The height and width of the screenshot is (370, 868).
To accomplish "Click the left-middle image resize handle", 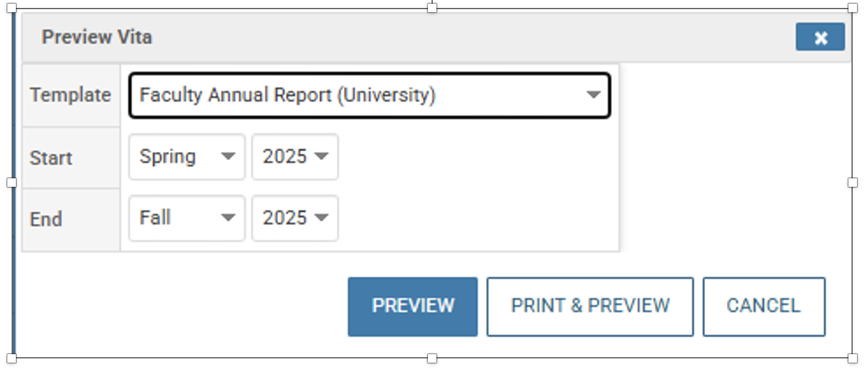I will (x=11, y=183).
